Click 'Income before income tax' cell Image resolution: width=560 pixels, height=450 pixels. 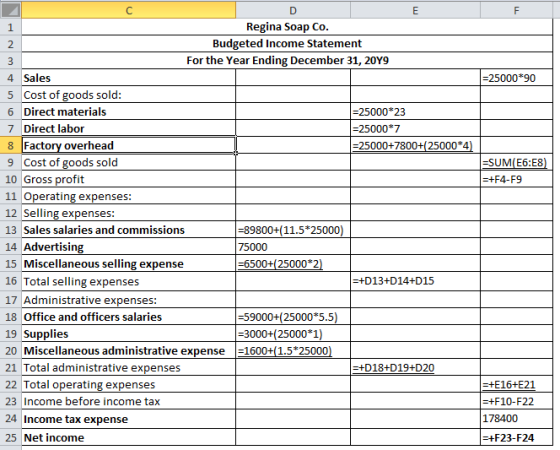129,401
